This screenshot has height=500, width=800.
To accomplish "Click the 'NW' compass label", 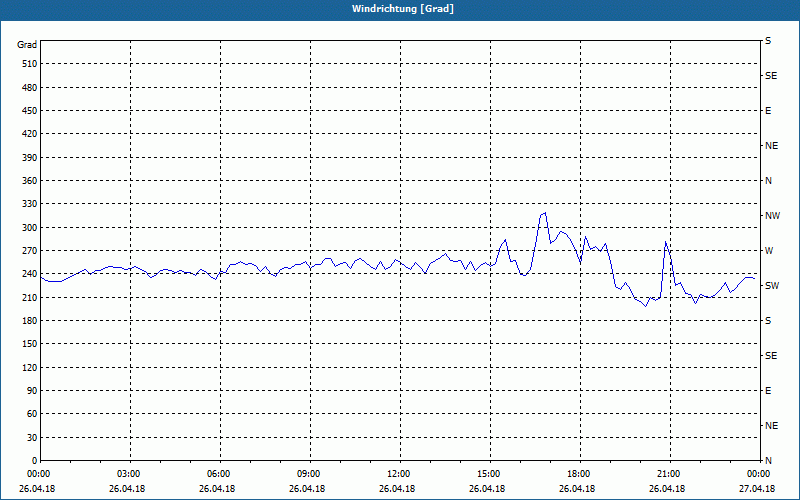I will point(772,216).
